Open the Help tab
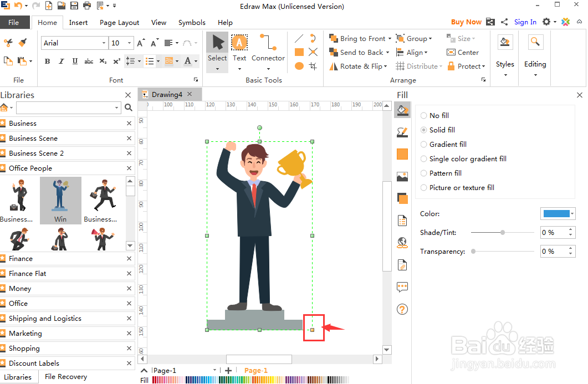Viewport: 588px width, 384px height. pos(225,23)
